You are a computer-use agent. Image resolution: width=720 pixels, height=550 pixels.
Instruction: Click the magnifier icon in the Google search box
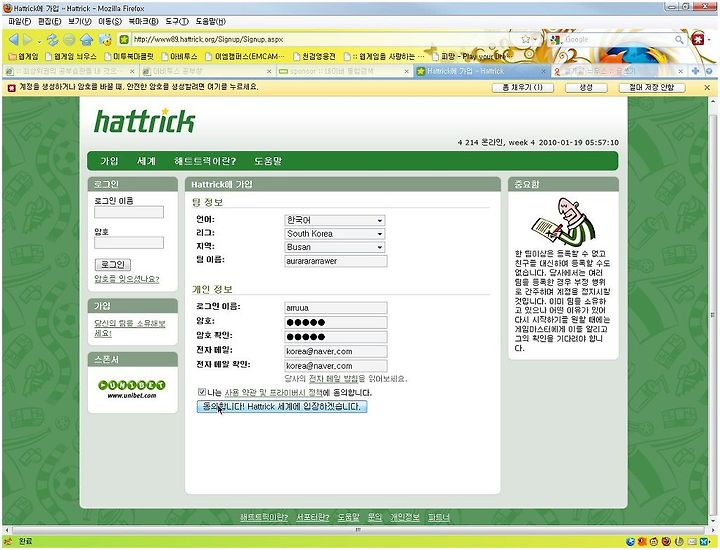(x=679, y=39)
